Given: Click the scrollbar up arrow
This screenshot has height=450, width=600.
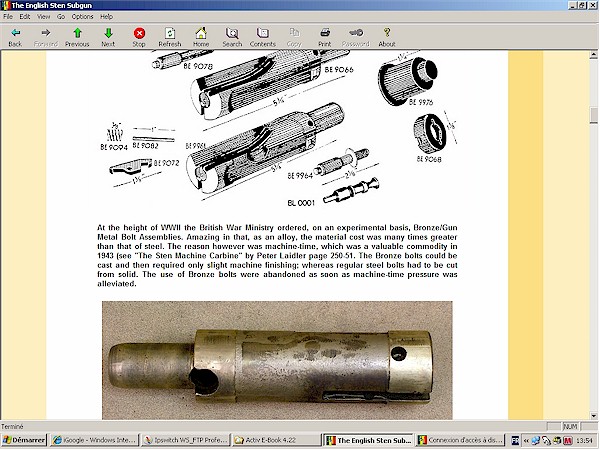Looking at the screenshot, I should point(593,55).
